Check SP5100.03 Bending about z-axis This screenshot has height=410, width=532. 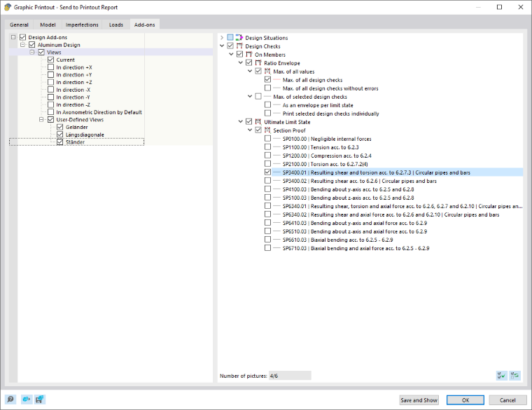(267, 198)
